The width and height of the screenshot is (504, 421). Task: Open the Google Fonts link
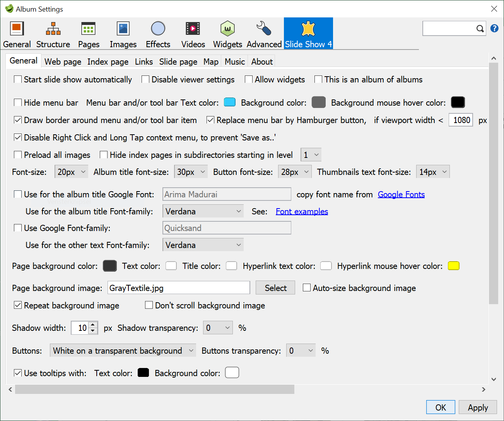[x=401, y=195]
